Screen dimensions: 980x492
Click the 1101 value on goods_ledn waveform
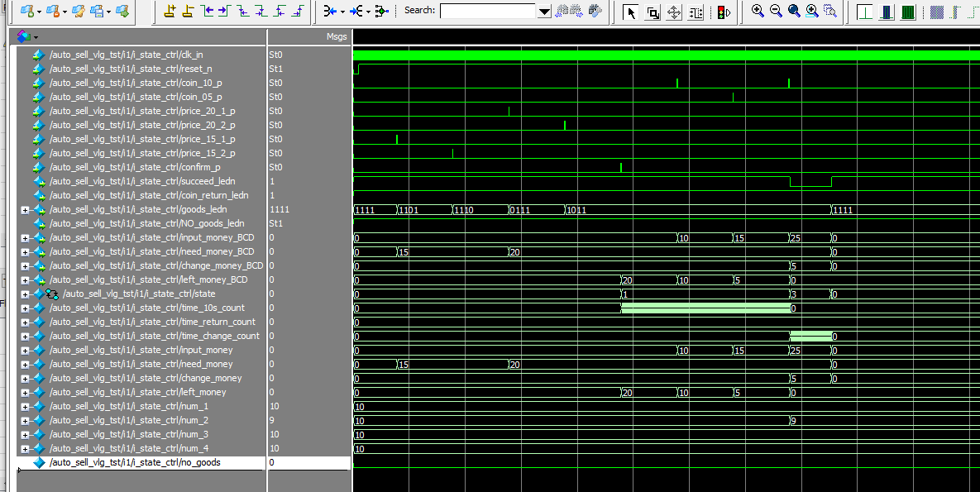(x=408, y=210)
